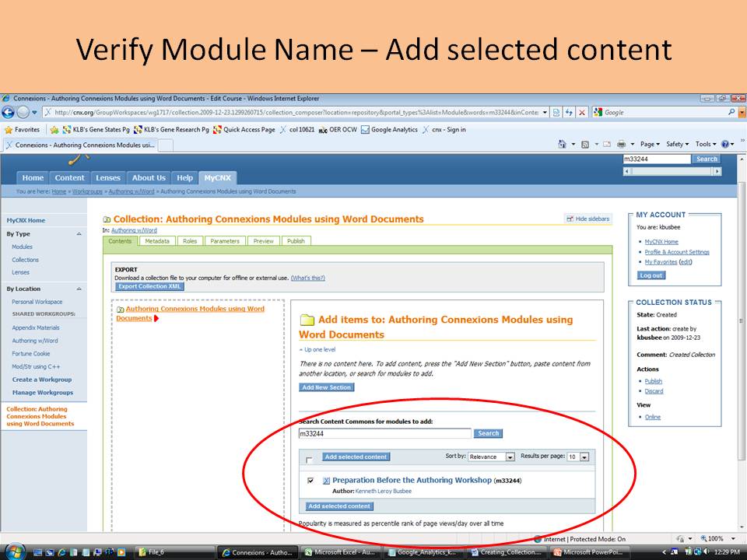
Task: Uncheck the Preparation Before the Authoring Workshop checkbox
Action: coord(310,481)
